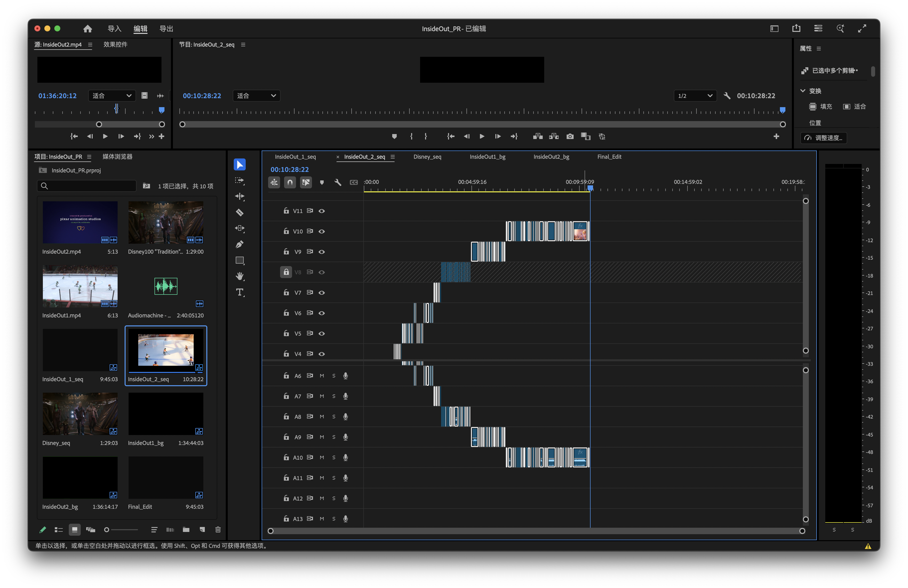The width and height of the screenshot is (908, 588).
Task: Click the 适合 fit button in properties
Action: point(854,106)
